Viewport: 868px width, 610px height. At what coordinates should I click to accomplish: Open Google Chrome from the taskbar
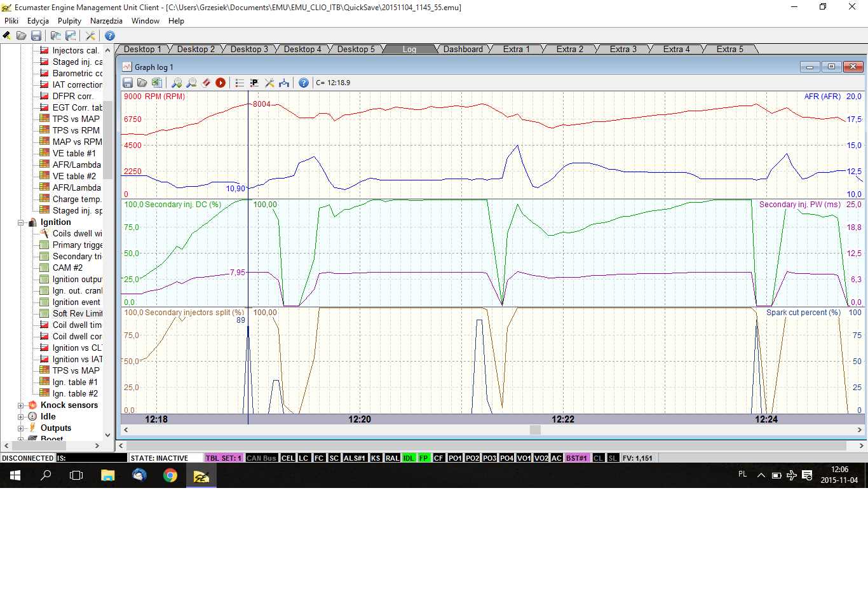[170, 475]
